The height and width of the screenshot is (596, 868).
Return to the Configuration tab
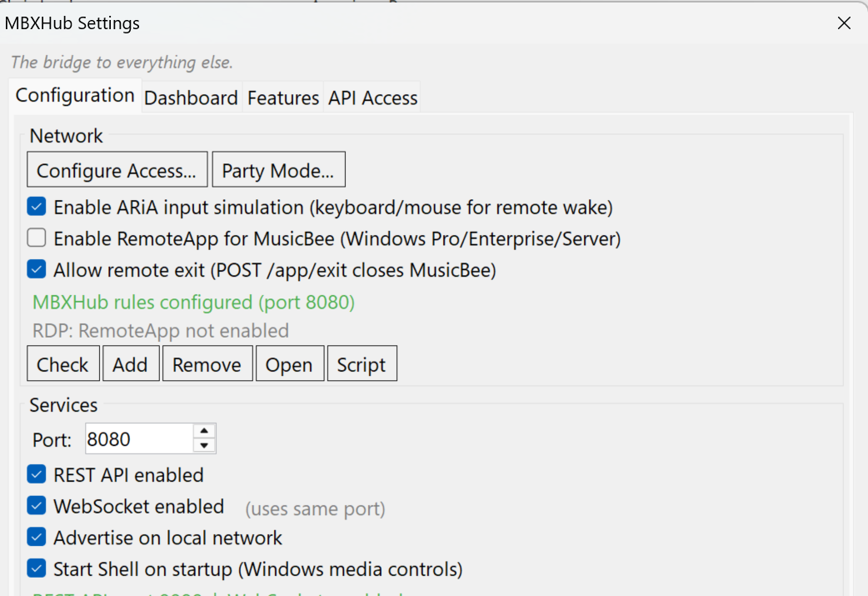pyautogui.click(x=75, y=95)
